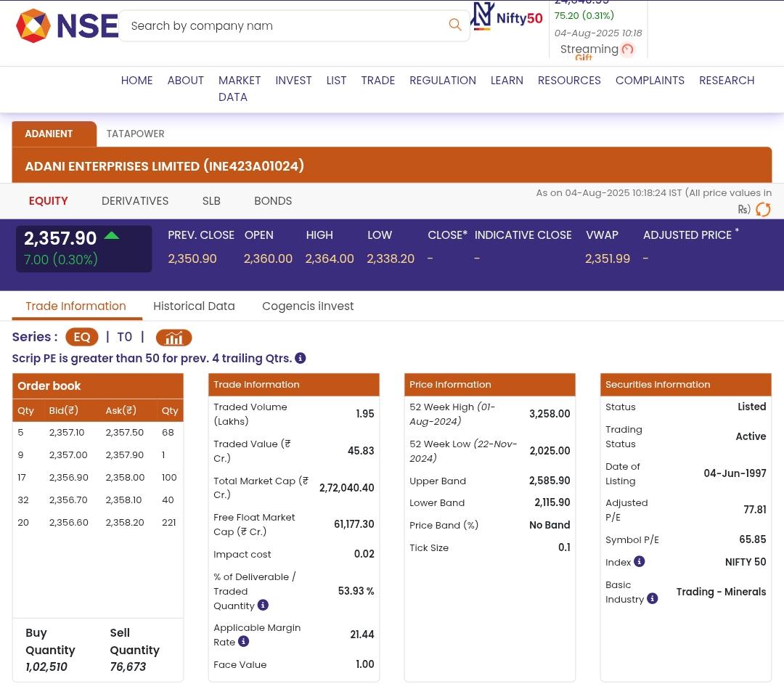
Task: Expand the RESOURCES navigation menu
Action: pyautogui.click(x=568, y=80)
